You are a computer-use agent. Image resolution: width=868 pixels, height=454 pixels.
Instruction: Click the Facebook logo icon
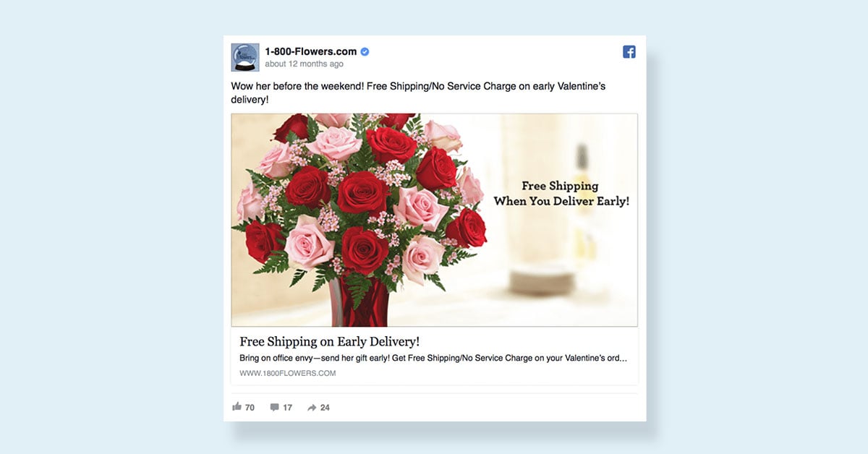point(629,52)
